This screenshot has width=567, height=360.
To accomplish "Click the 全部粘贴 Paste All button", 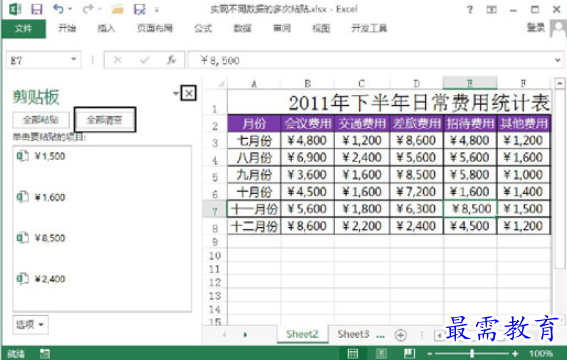I will point(41,120).
